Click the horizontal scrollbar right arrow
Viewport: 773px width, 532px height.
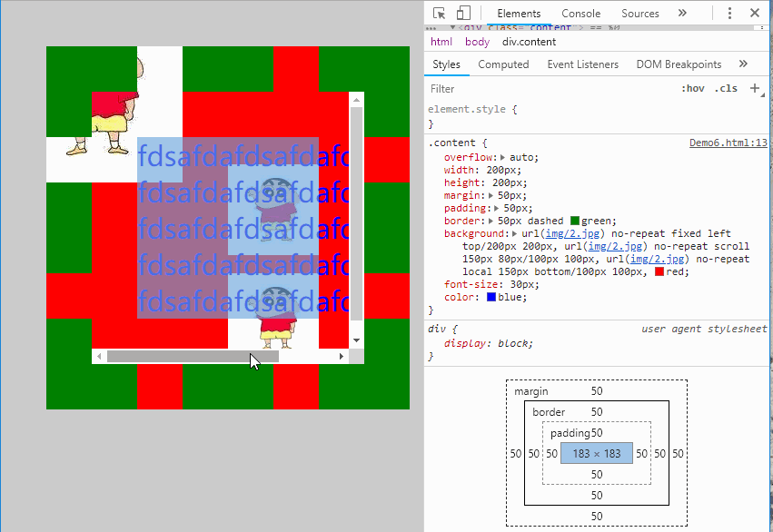342,356
